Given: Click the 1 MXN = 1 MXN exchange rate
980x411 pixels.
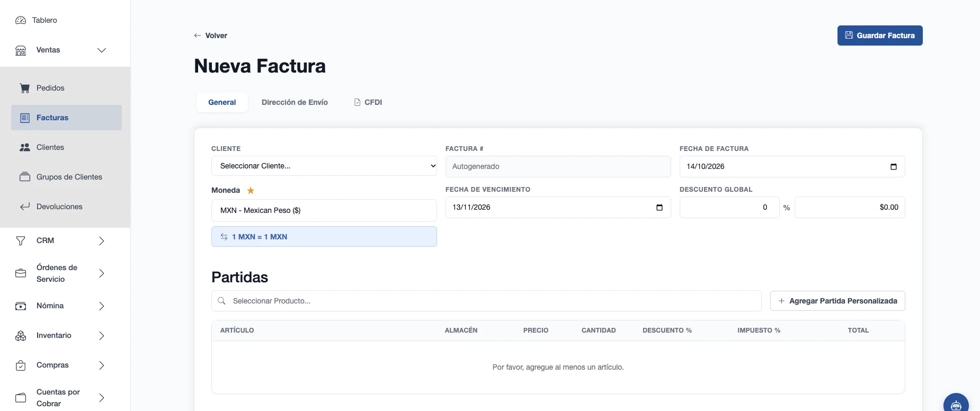Looking at the screenshot, I should (x=324, y=237).
